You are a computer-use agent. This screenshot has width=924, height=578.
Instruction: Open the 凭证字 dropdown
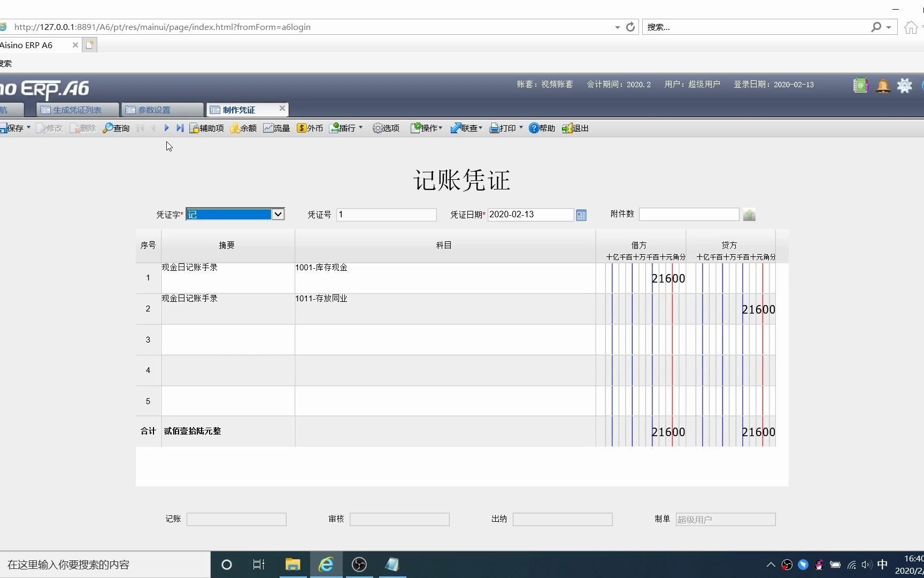click(278, 214)
